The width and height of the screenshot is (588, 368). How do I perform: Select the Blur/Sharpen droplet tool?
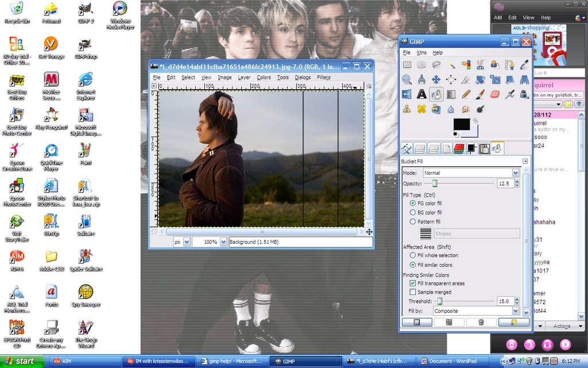coord(451,109)
